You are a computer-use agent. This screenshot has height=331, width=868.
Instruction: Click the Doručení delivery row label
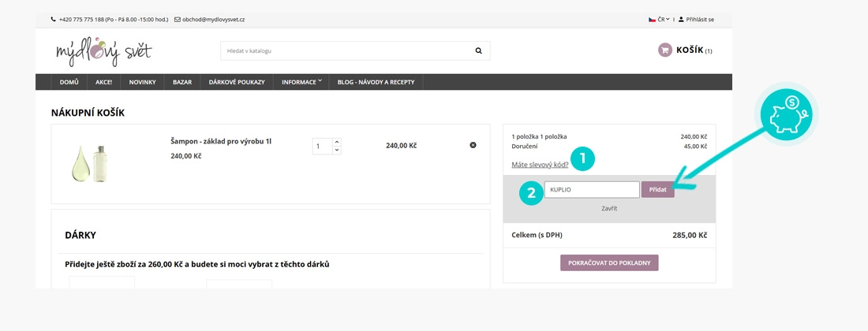524,147
